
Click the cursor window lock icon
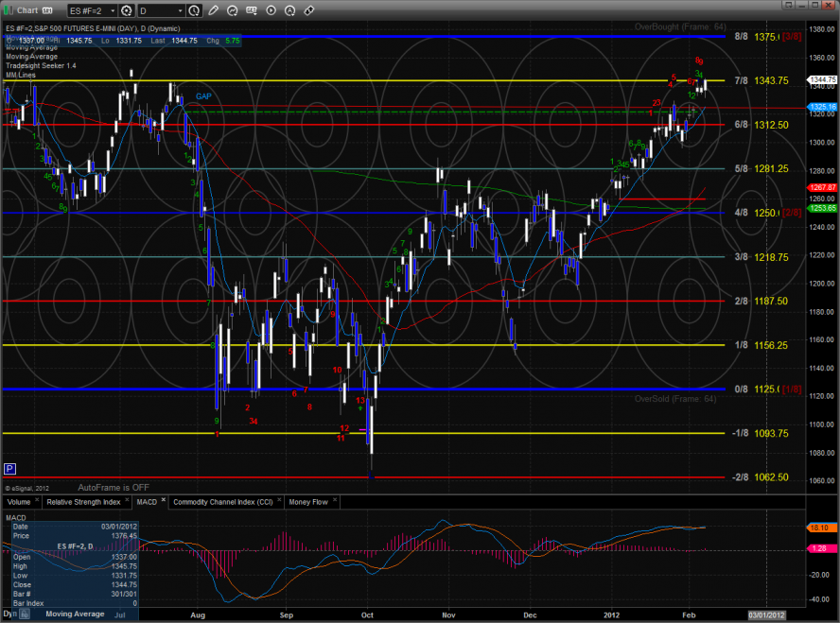coord(25,614)
